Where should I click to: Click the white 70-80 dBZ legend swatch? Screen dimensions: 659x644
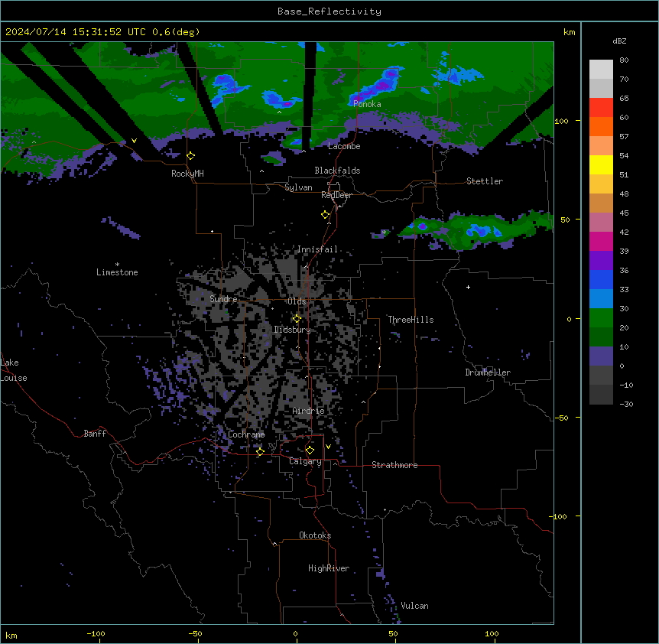[601, 70]
